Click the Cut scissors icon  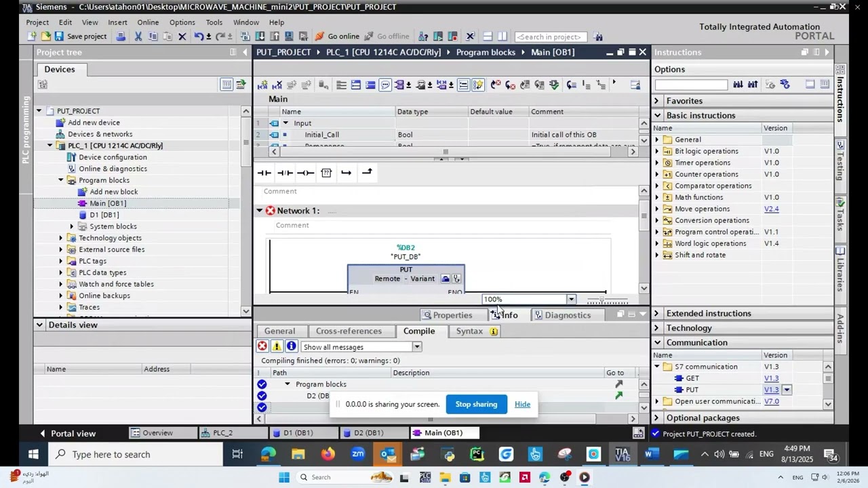[138, 36]
